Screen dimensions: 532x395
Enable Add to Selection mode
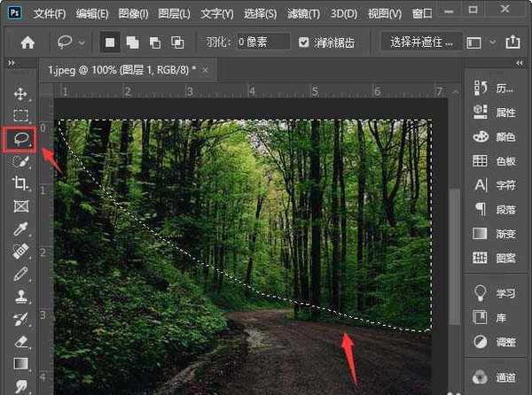tap(133, 42)
